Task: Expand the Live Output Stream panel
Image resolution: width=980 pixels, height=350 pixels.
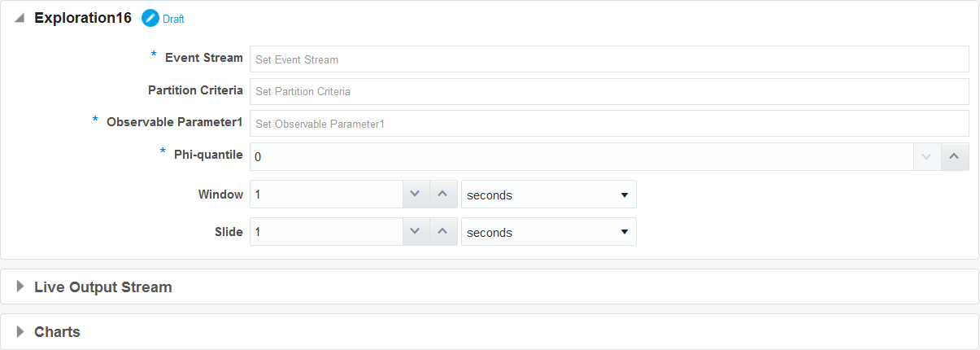Action: coord(20,287)
